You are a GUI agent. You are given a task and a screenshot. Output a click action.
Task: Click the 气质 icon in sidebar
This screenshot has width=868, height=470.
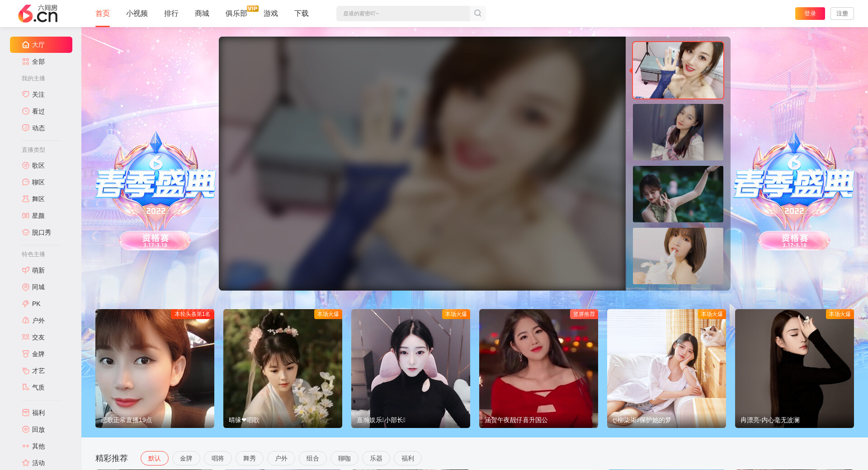(x=26, y=387)
